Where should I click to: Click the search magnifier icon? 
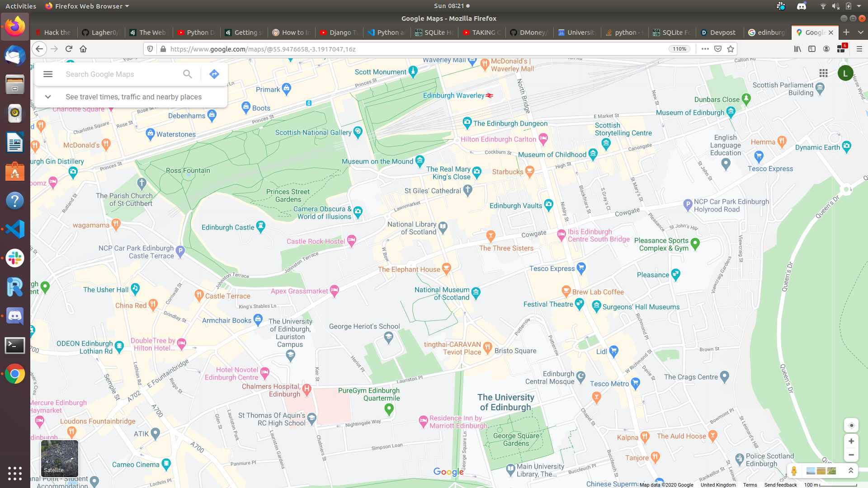[x=187, y=74]
